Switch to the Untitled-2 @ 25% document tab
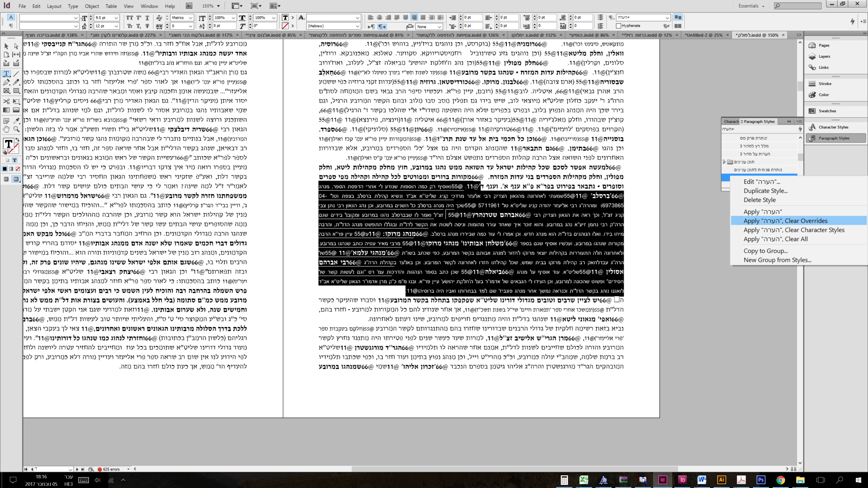 pyautogui.click(x=703, y=35)
